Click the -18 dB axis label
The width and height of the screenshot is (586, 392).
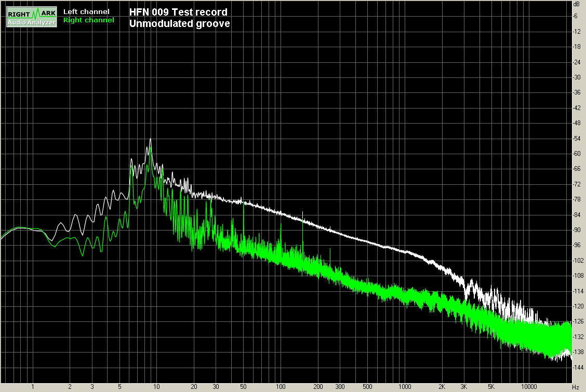(x=577, y=47)
